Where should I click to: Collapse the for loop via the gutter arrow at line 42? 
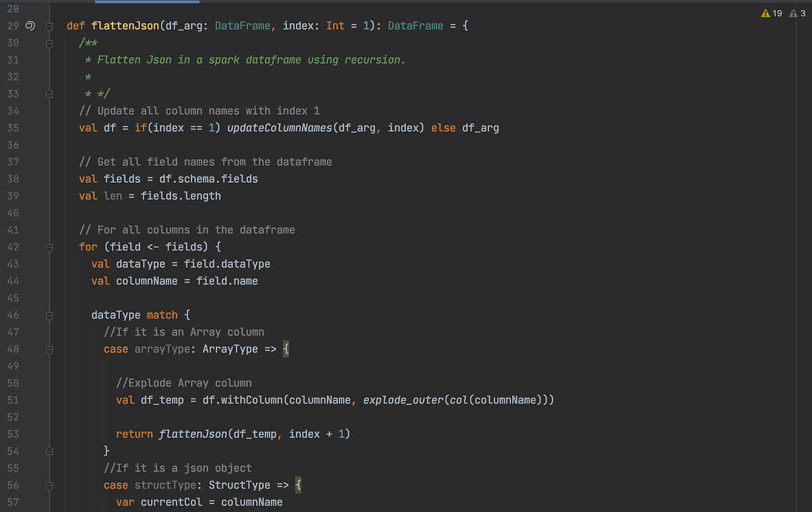[x=49, y=247]
